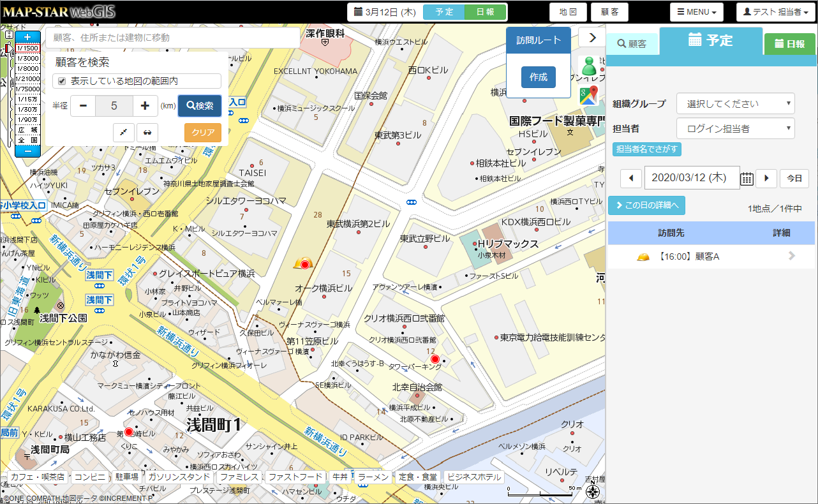Zoom in with the blue plus button

(x=27, y=38)
